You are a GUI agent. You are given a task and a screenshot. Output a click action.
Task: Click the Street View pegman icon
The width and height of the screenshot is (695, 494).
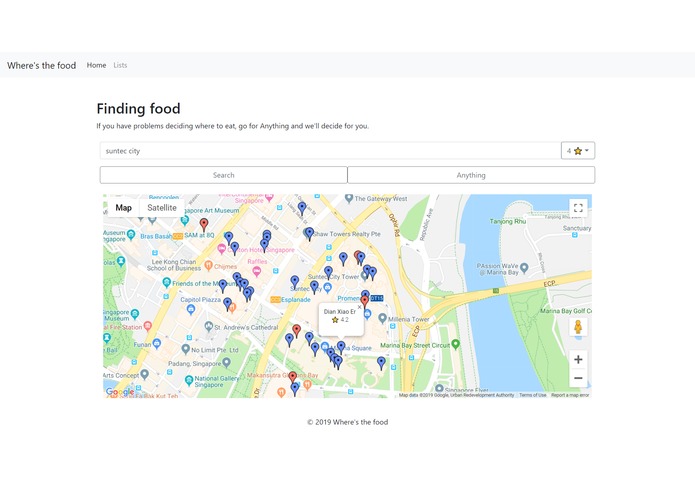point(578,328)
